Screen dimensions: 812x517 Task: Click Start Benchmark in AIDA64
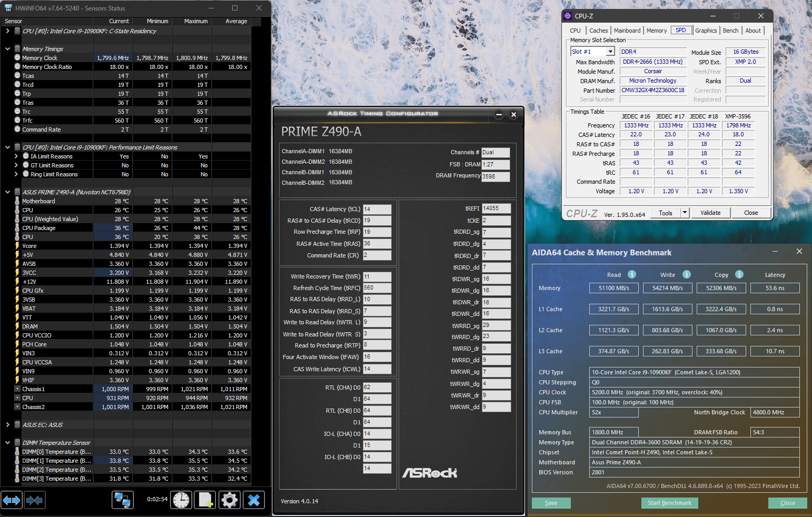pos(669,503)
